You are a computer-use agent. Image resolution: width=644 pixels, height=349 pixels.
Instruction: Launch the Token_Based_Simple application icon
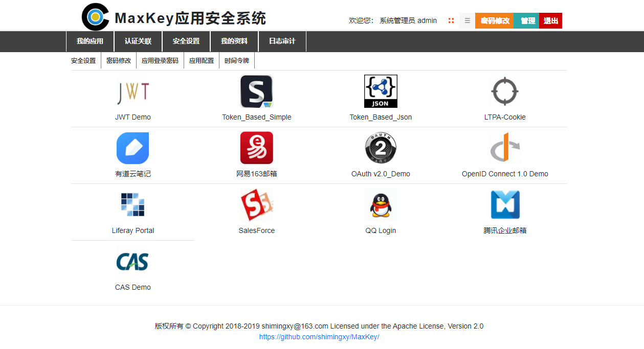256,92
